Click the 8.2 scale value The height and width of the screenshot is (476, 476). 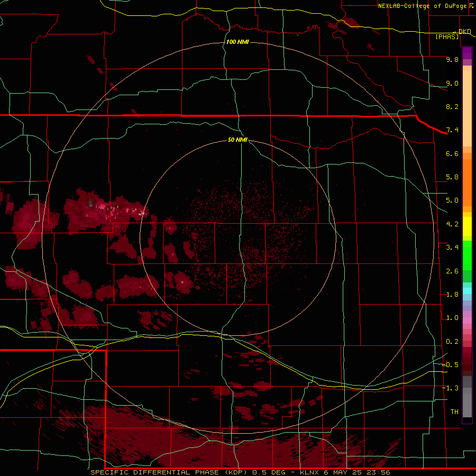click(452, 106)
